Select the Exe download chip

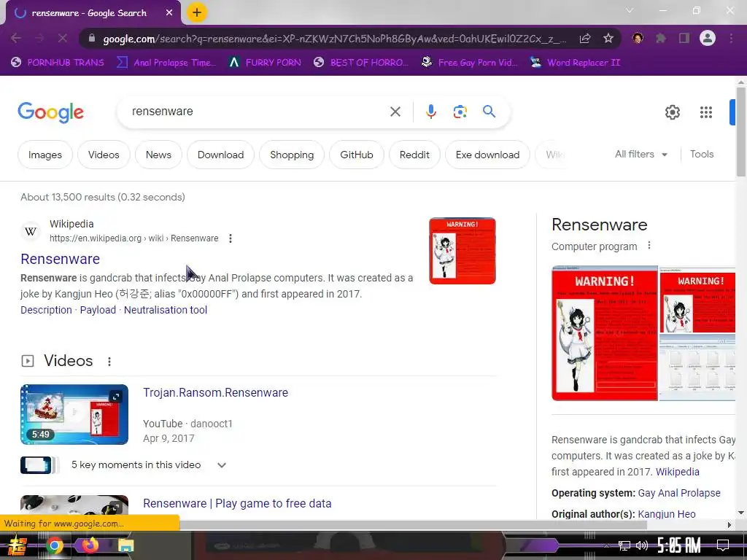tap(487, 155)
